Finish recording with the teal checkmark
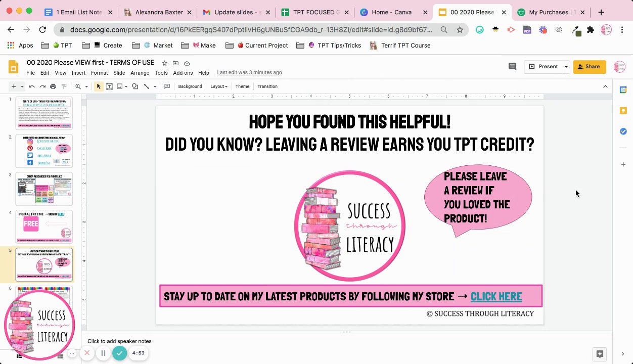Viewport: 633px width, 364px height. tap(119, 353)
